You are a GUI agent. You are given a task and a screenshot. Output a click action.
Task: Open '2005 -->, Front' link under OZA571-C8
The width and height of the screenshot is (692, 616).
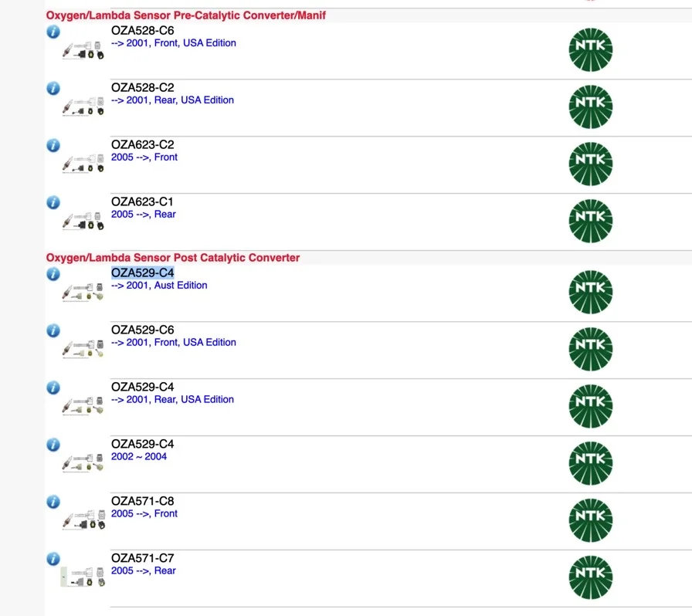click(144, 513)
